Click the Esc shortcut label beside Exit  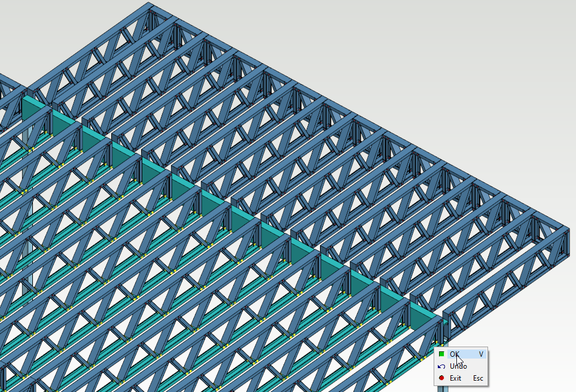click(x=478, y=378)
